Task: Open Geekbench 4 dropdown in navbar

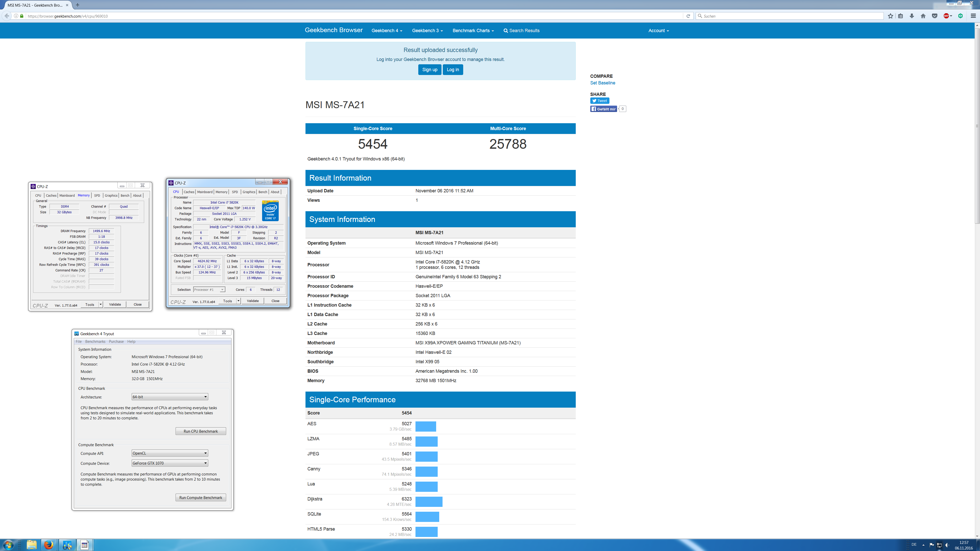Action: [387, 30]
